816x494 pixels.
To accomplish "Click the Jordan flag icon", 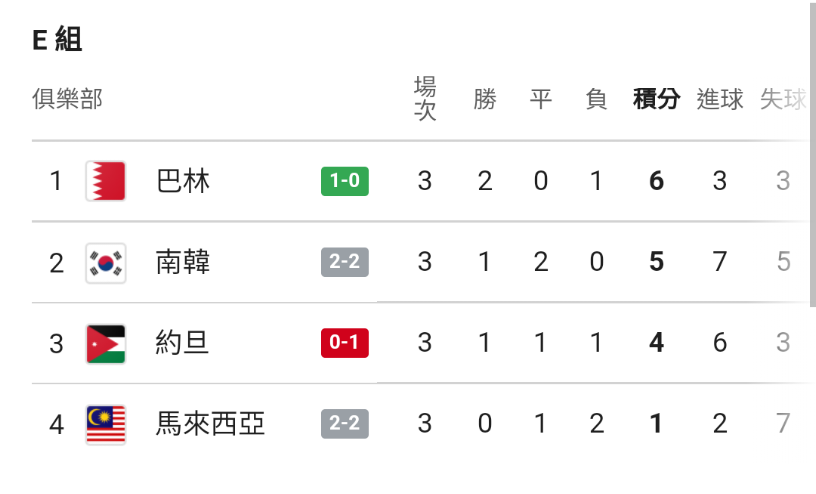I will (x=105, y=343).
